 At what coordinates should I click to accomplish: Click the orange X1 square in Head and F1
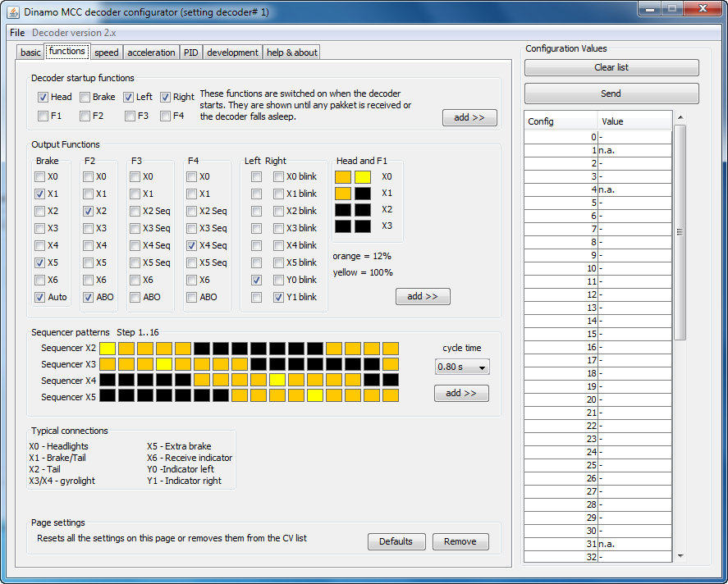pyautogui.click(x=343, y=194)
